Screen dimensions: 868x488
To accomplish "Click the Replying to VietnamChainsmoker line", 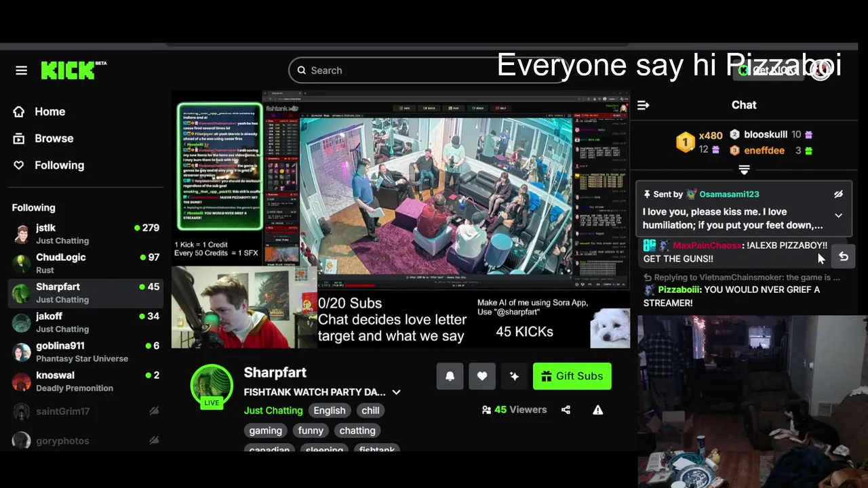I will [x=742, y=277].
